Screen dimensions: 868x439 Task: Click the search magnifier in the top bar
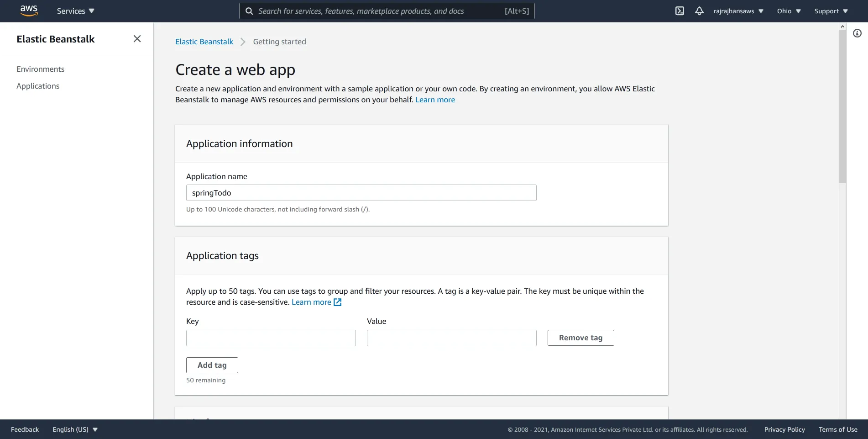(249, 11)
